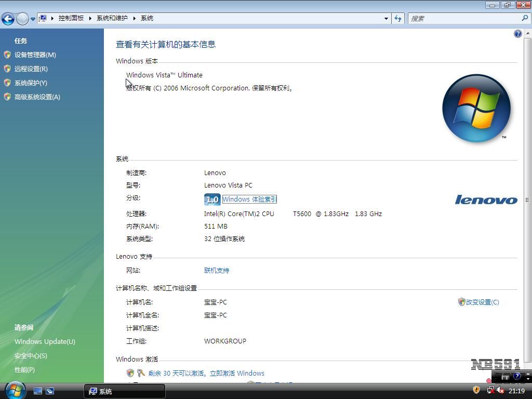The image size is (532, 399).
Task: Expand the address bar history dropdown
Action: pyautogui.click(x=386, y=18)
